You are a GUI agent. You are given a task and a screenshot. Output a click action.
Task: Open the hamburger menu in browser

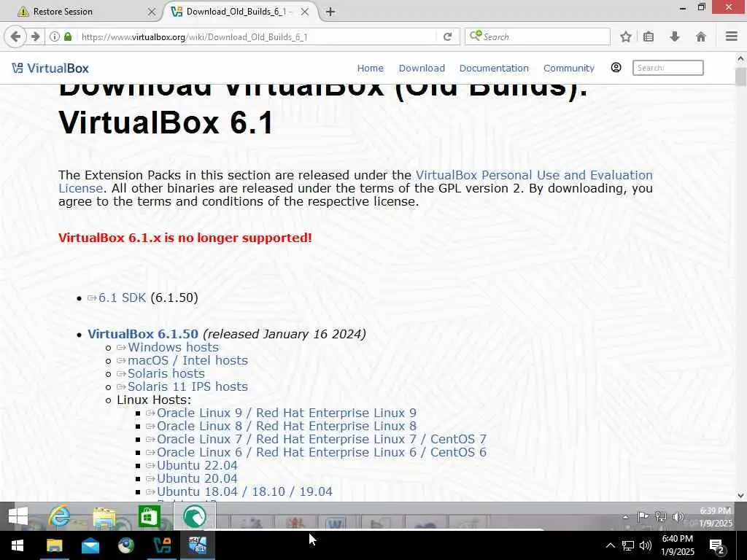[732, 36]
